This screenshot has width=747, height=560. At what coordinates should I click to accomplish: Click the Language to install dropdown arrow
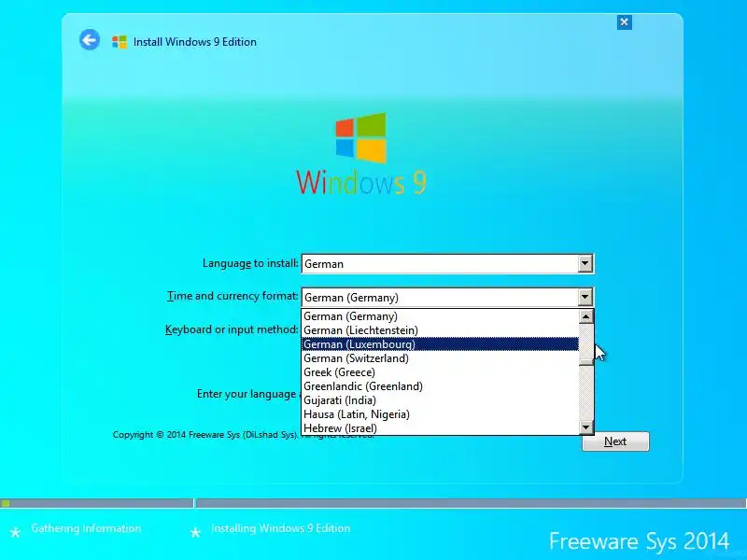pos(585,264)
